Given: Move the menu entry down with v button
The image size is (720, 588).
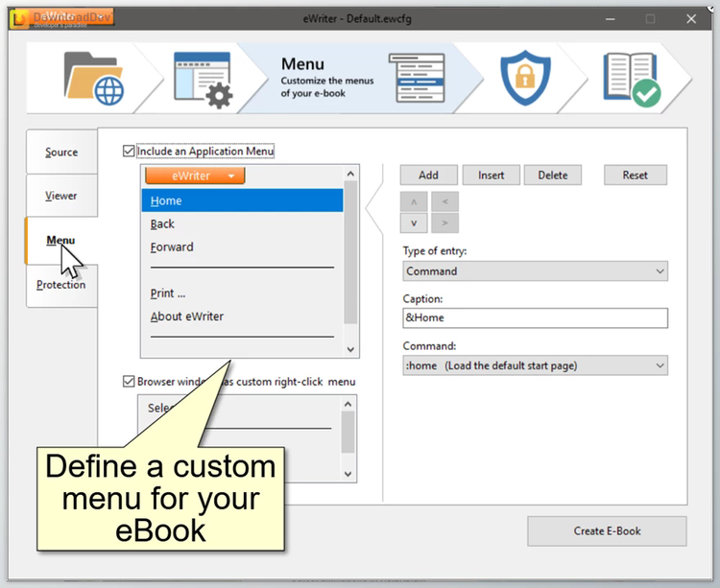Looking at the screenshot, I should [x=414, y=223].
